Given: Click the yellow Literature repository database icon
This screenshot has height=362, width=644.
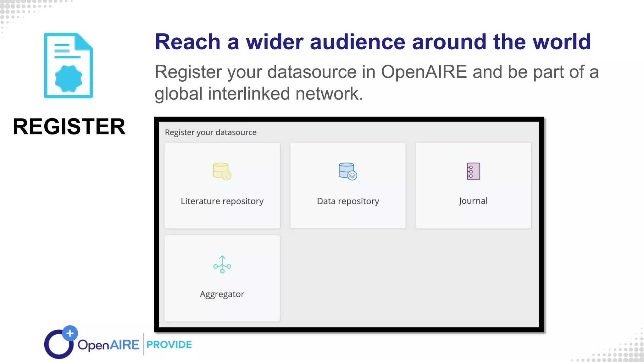Looking at the screenshot, I should [x=222, y=171].
